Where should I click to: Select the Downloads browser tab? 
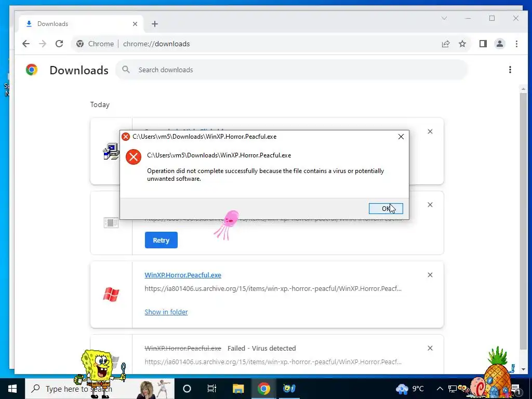[x=82, y=24]
